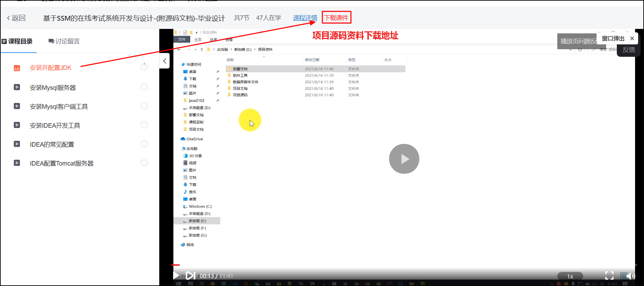Mute the video with the speaker icon

(631, 276)
